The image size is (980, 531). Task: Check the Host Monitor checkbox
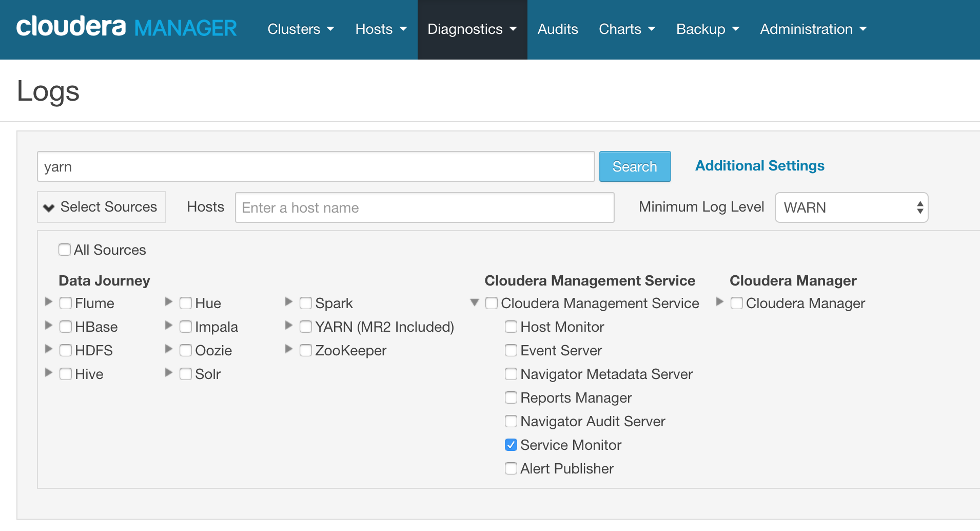[x=511, y=327]
